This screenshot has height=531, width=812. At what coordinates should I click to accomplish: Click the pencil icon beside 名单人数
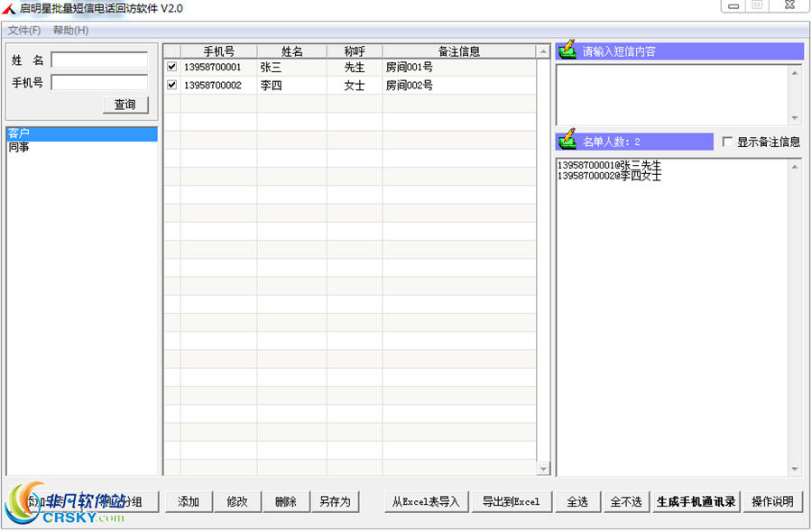567,140
